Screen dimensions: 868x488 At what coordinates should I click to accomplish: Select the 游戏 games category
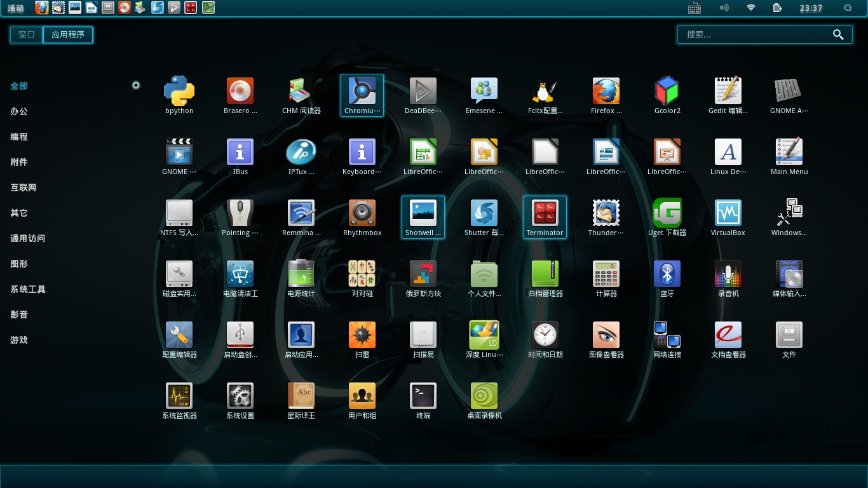click(x=19, y=340)
